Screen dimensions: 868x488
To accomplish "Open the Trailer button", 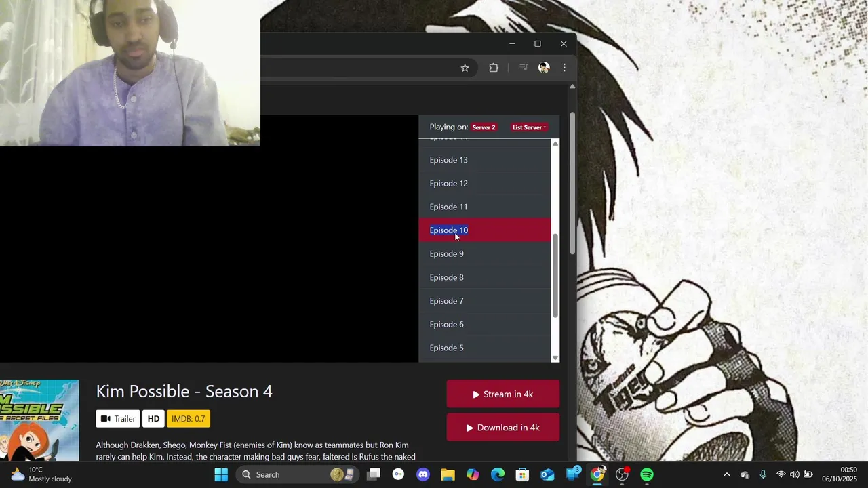I will tap(118, 419).
